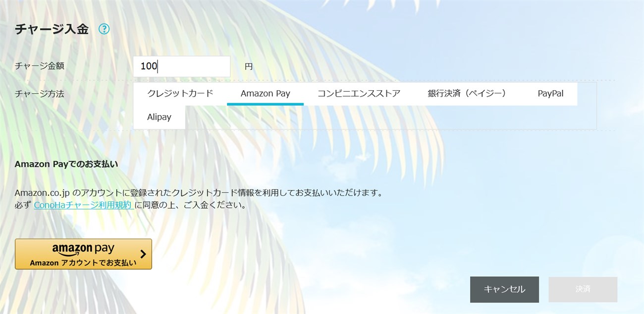Pay with the amazon pay button
The height and width of the screenshot is (314, 644).
[83, 254]
